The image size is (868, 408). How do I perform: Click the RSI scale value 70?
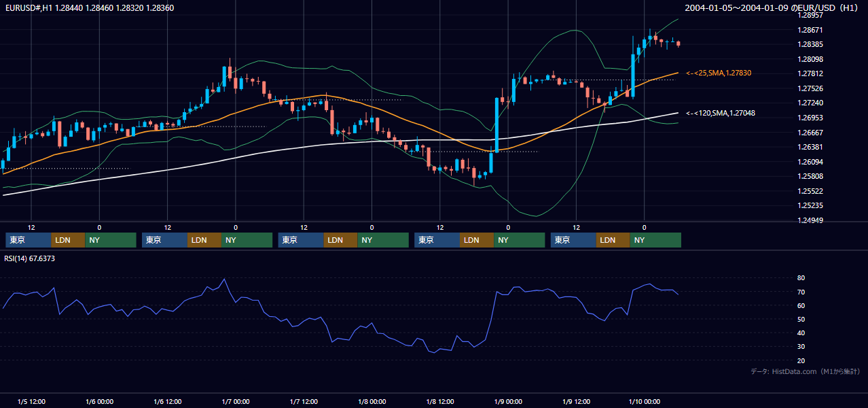point(801,292)
